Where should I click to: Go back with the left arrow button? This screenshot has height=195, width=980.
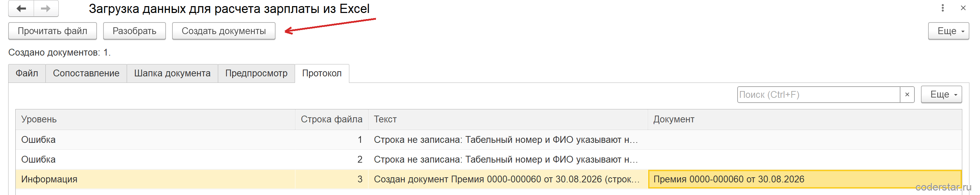(21, 9)
